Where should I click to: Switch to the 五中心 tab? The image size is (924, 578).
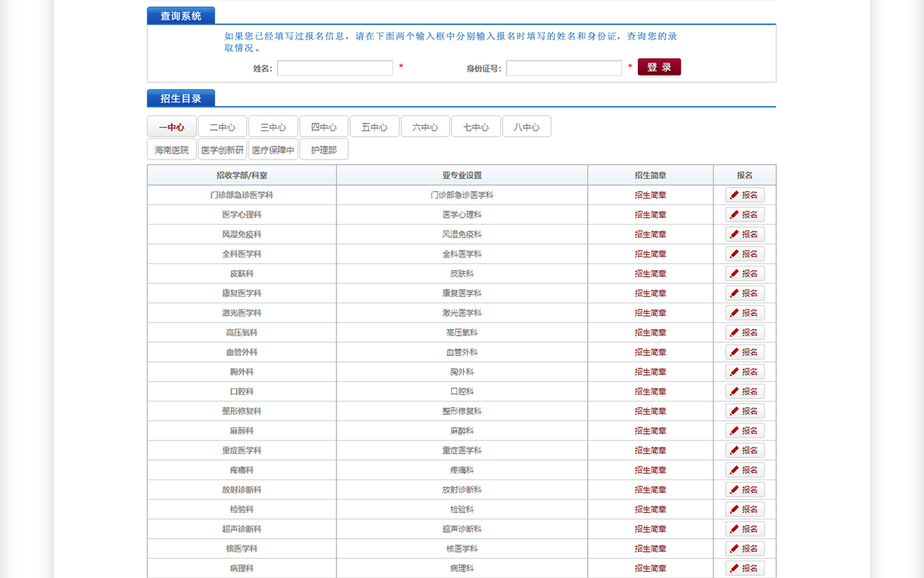[374, 127]
